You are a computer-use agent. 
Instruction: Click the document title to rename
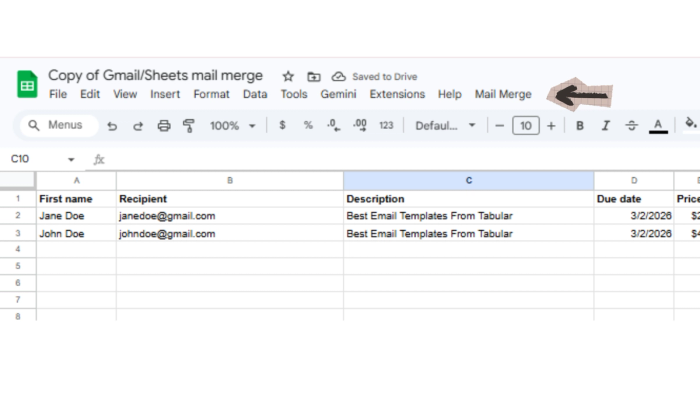click(x=155, y=75)
